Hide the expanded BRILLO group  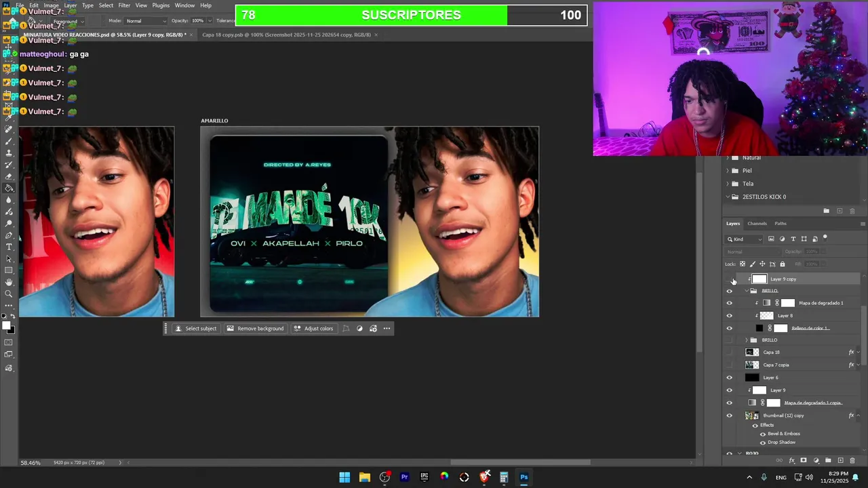[x=730, y=291]
